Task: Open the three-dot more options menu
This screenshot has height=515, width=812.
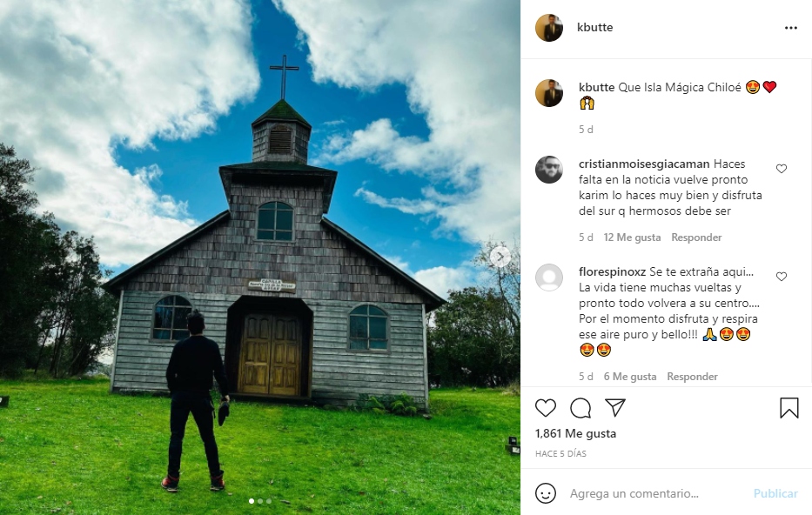Action: [x=790, y=28]
